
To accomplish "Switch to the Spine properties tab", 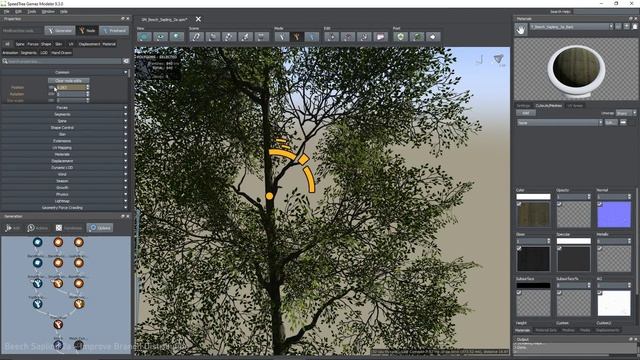I will (20, 44).
